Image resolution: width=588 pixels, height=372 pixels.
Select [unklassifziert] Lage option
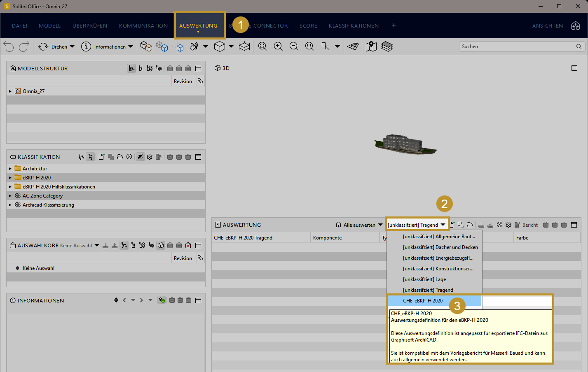pos(424,279)
